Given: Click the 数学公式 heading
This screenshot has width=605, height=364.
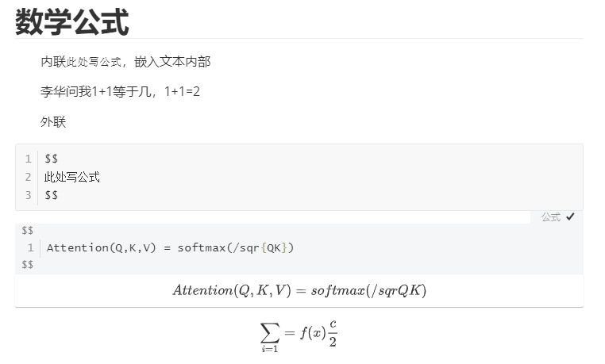Looking at the screenshot, I should (71, 21).
